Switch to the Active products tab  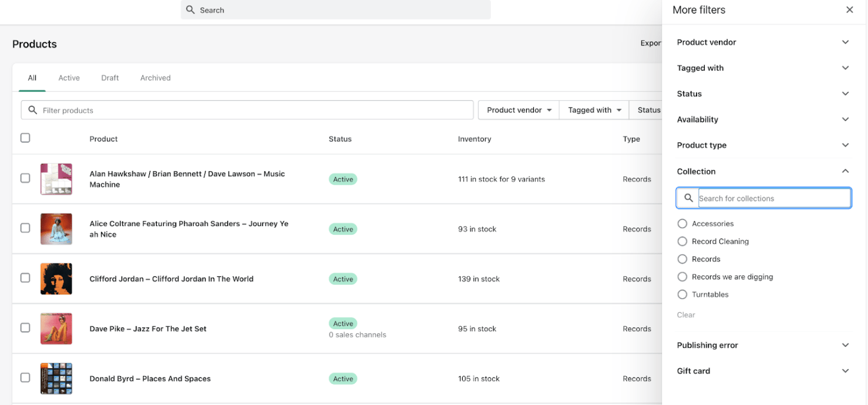coord(69,77)
